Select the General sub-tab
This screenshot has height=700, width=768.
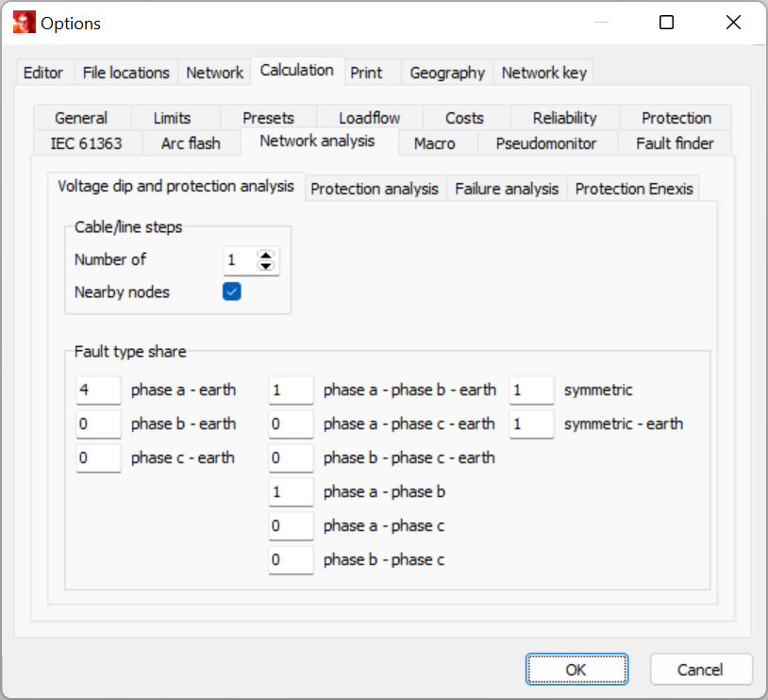[x=81, y=118]
